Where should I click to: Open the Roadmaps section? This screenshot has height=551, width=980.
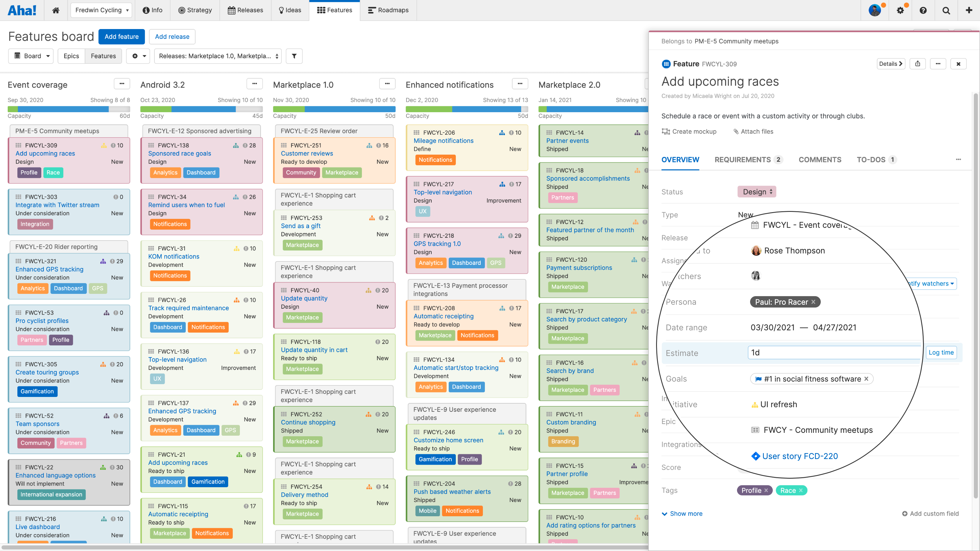(388, 10)
